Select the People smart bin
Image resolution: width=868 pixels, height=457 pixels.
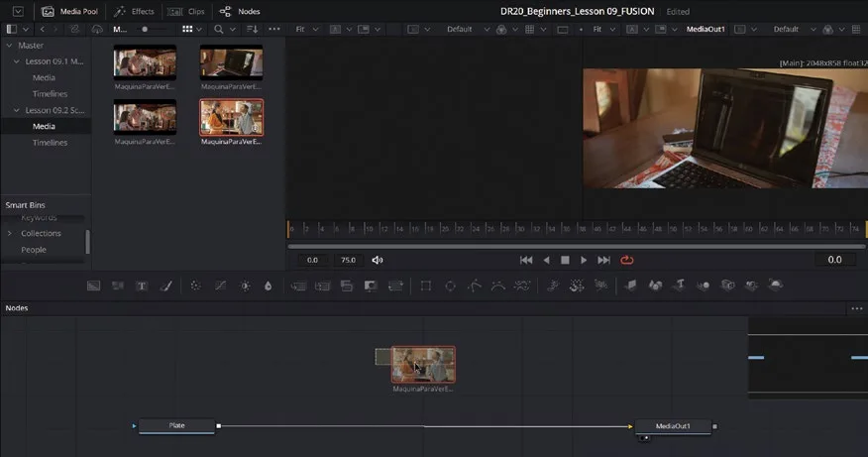coord(34,250)
